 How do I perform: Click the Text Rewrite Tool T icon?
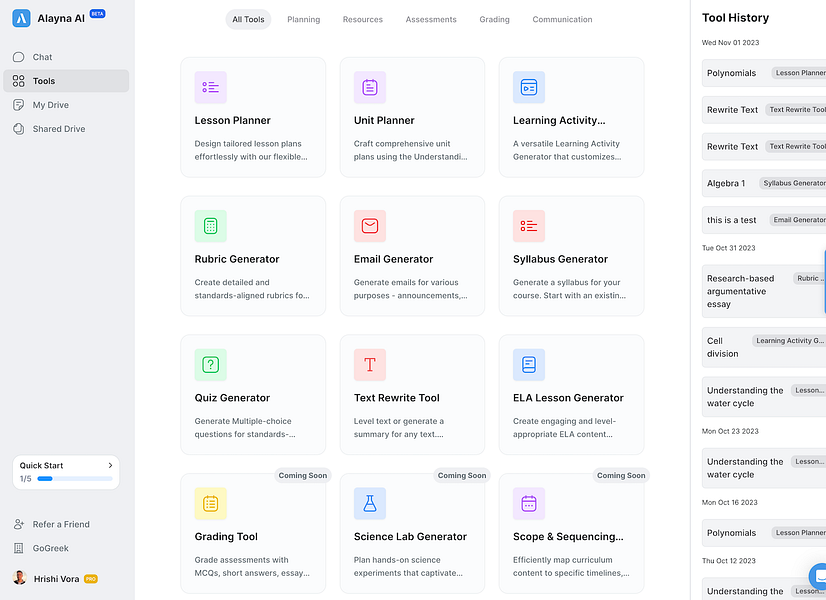(370, 365)
